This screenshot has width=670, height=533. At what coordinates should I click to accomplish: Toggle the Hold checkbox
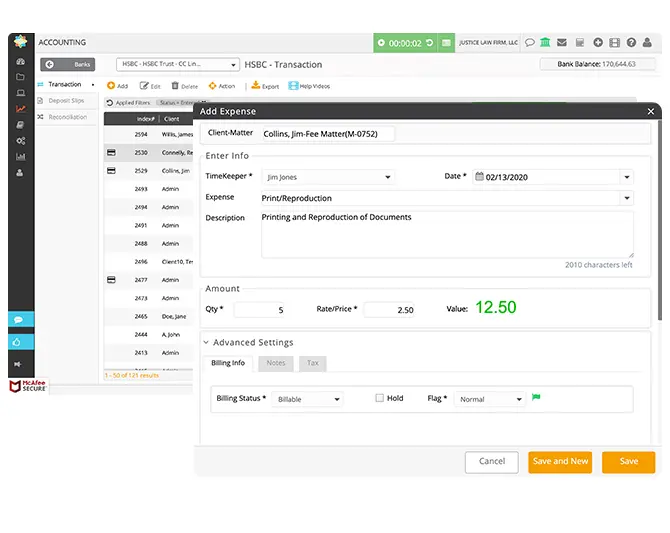[379, 398]
